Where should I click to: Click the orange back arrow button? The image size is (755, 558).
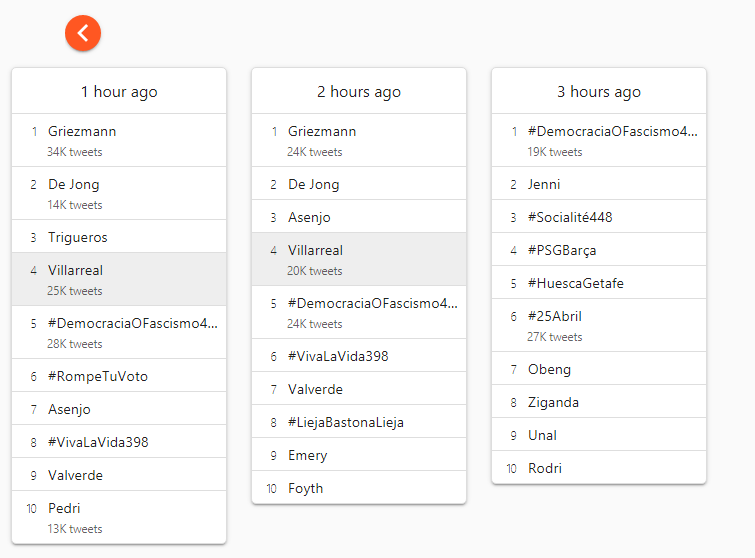[83, 33]
